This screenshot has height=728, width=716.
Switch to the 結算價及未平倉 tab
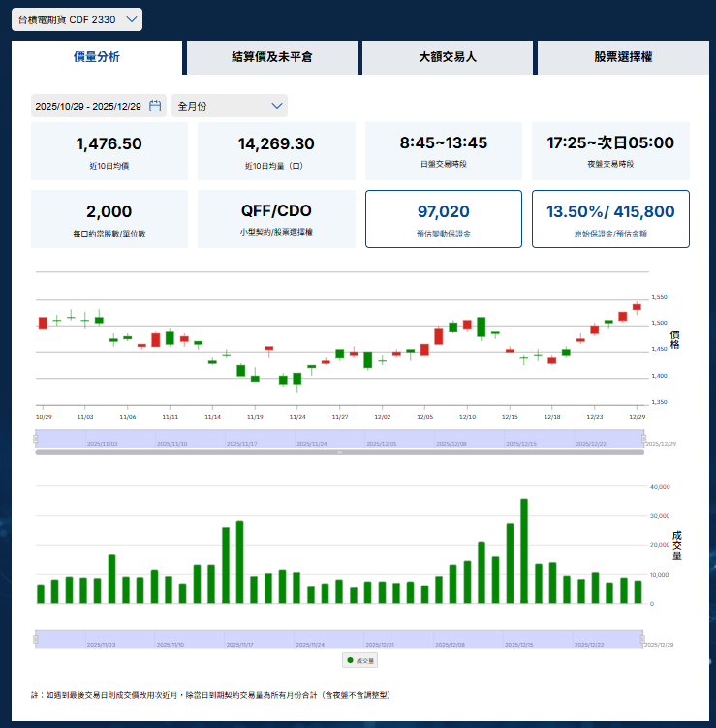point(271,57)
